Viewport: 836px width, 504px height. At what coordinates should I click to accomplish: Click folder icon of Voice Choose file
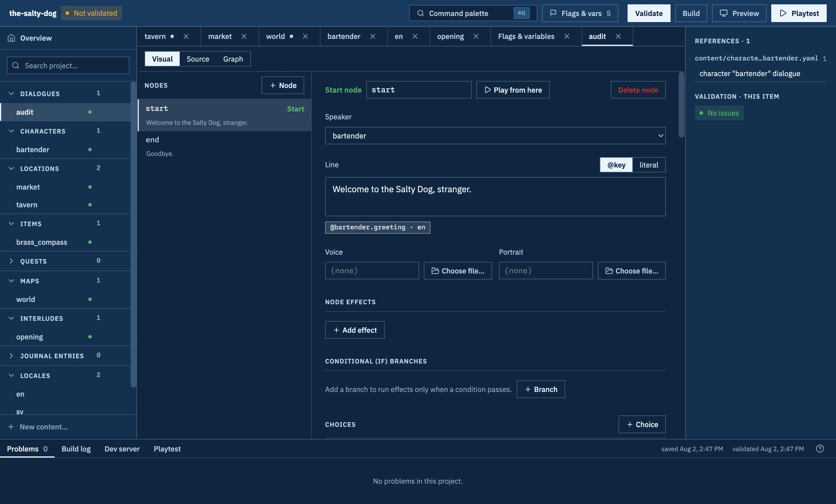pyautogui.click(x=435, y=271)
